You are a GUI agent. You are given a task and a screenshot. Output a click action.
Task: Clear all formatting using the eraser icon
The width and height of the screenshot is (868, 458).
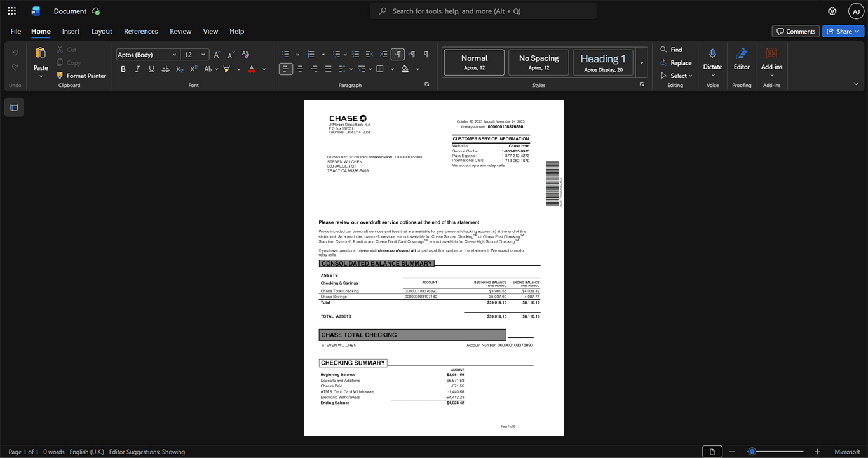click(x=245, y=55)
